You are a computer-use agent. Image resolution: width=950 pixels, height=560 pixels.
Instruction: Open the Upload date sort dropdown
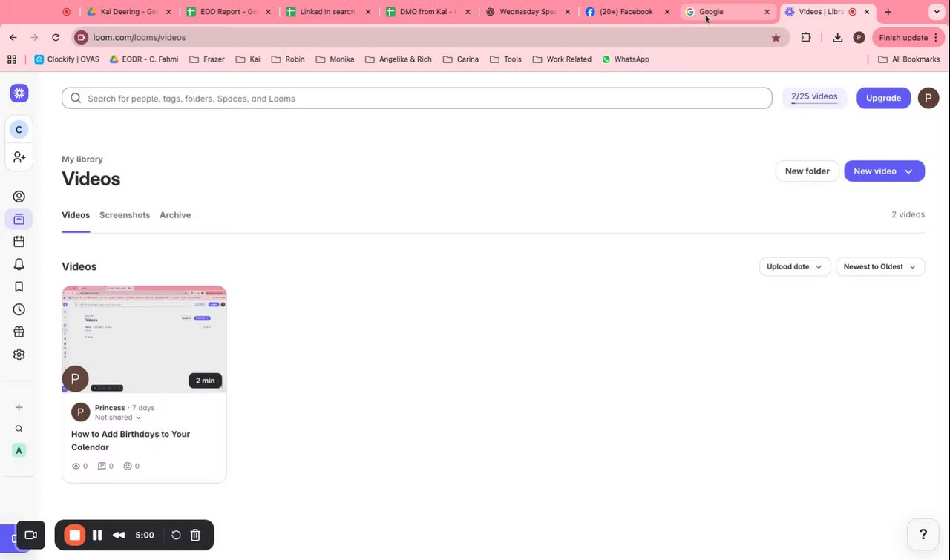(795, 266)
